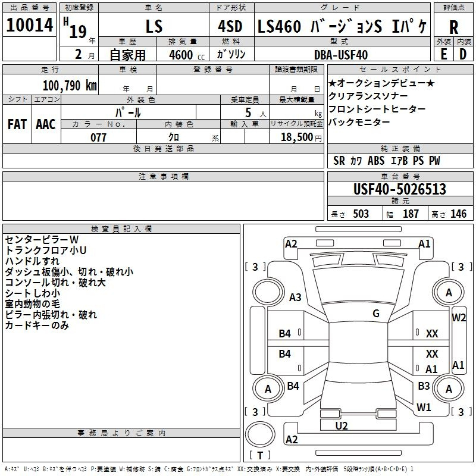Click the upper-right wheel circle marked A
The width and height of the screenshot is (476, 476).
449,292
